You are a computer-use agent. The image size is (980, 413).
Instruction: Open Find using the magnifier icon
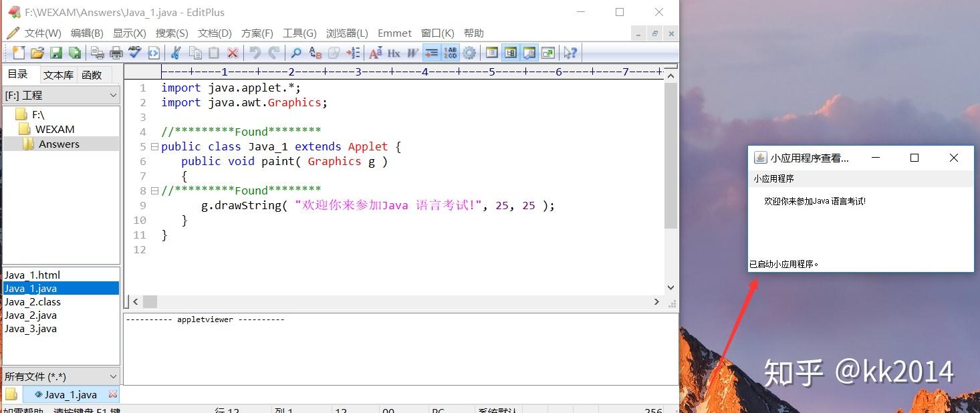pos(295,52)
